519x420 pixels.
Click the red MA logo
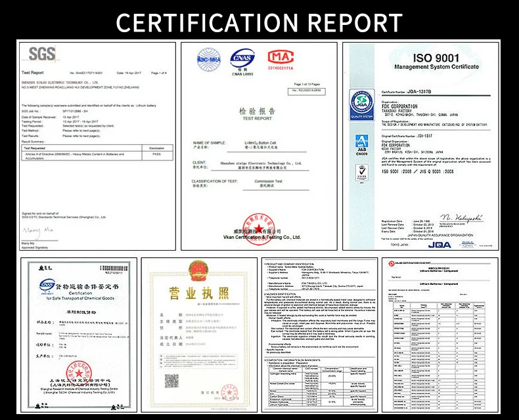281,58
